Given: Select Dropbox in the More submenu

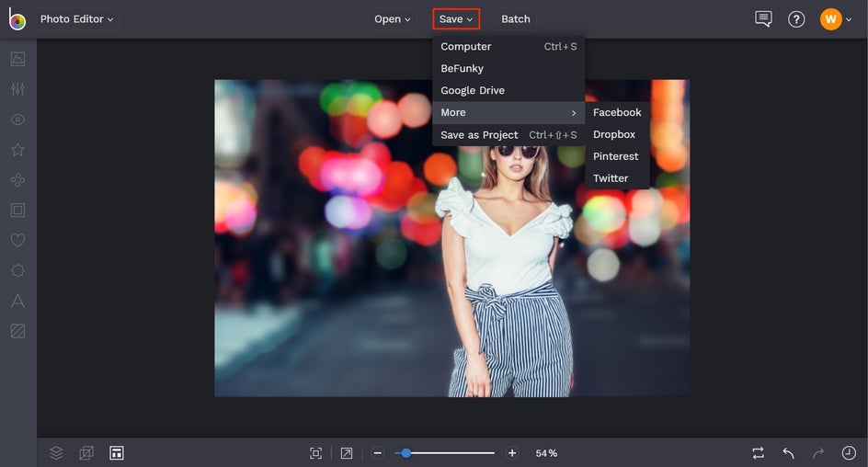Looking at the screenshot, I should click(x=614, y=135).
